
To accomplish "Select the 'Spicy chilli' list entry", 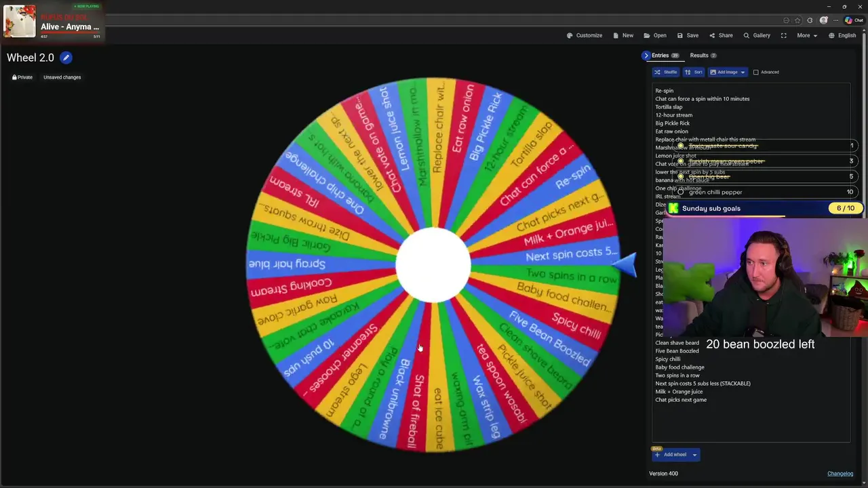I will point(668,359).
